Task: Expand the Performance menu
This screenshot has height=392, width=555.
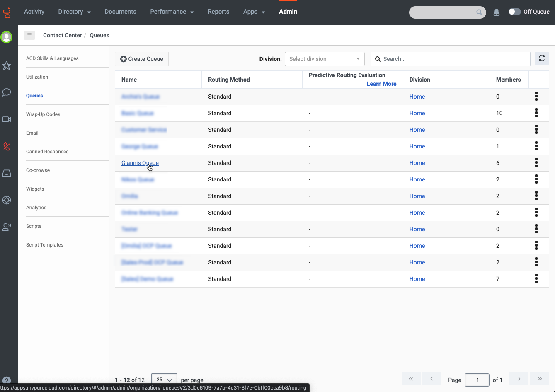Action: (x=172, y=12)
